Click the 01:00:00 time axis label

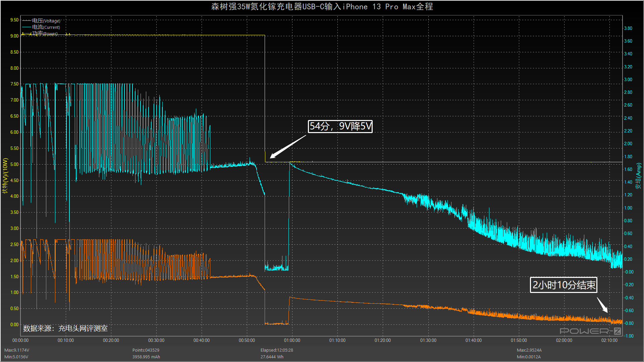[x=292, y=340]
